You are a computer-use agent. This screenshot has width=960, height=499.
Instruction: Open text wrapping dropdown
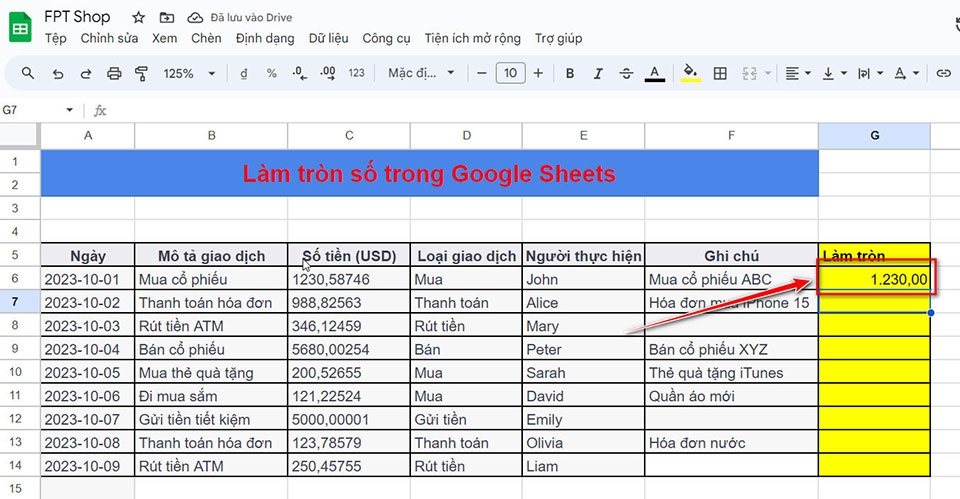tap(870, 73)
